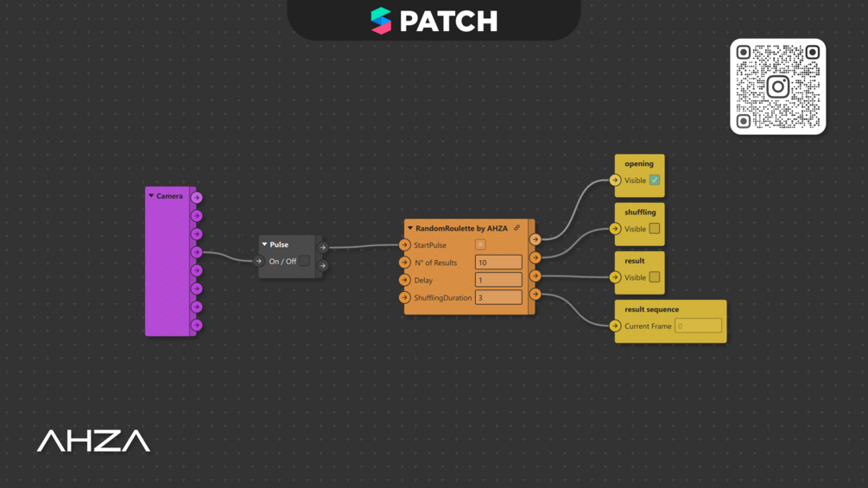Click the third output port of Camera patch
The image size is (868, 488).
(197, 234)
